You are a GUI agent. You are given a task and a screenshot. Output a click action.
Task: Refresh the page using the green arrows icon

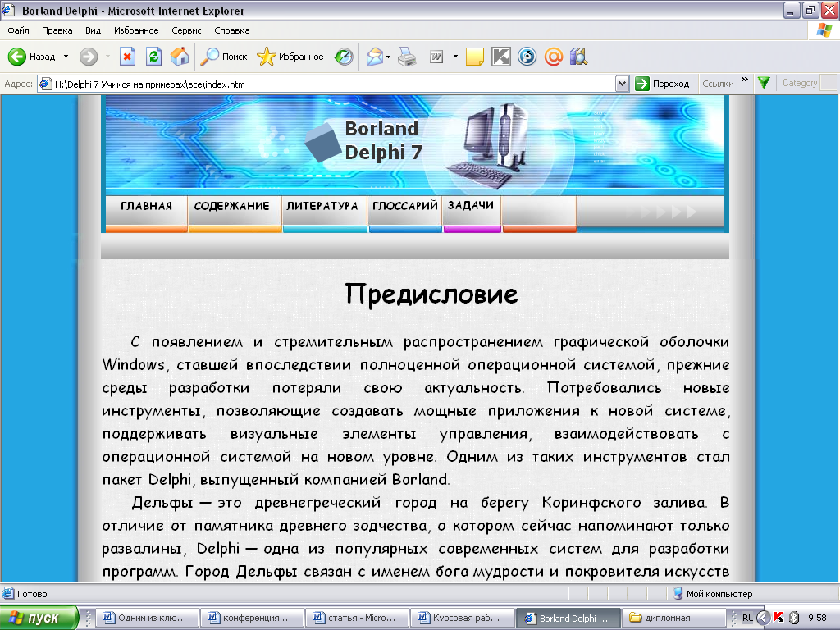pyautogui.click(x=153, y=57)
